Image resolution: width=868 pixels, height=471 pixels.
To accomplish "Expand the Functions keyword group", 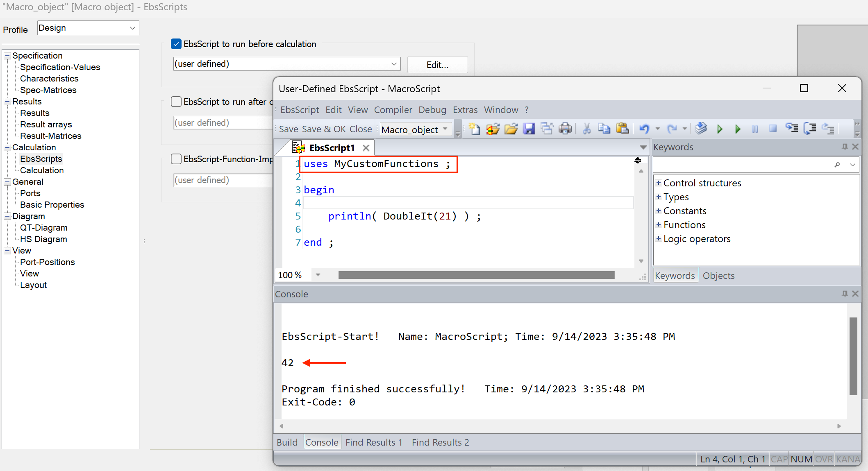I will click(x=659, y=224).
